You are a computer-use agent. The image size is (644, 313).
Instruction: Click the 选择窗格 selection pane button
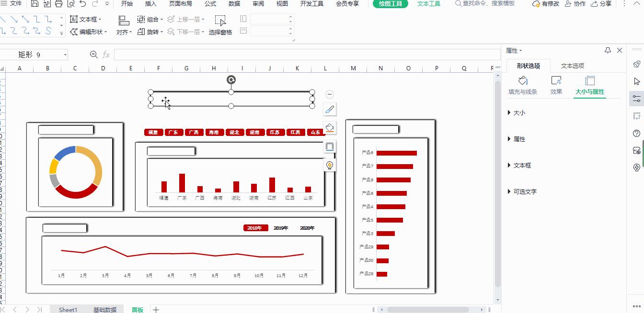(220, 26)
